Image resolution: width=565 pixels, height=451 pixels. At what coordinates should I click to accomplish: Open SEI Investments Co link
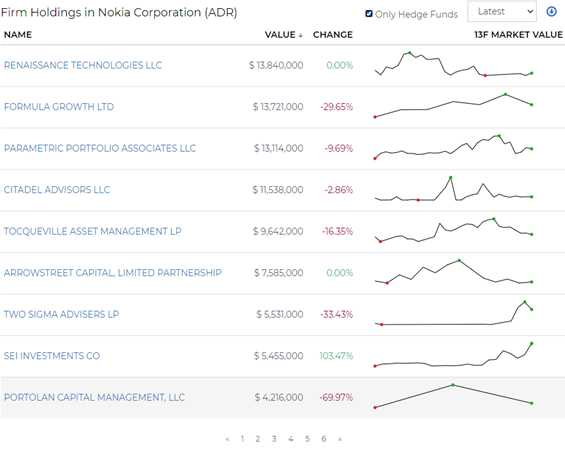[x=52, y=356]
